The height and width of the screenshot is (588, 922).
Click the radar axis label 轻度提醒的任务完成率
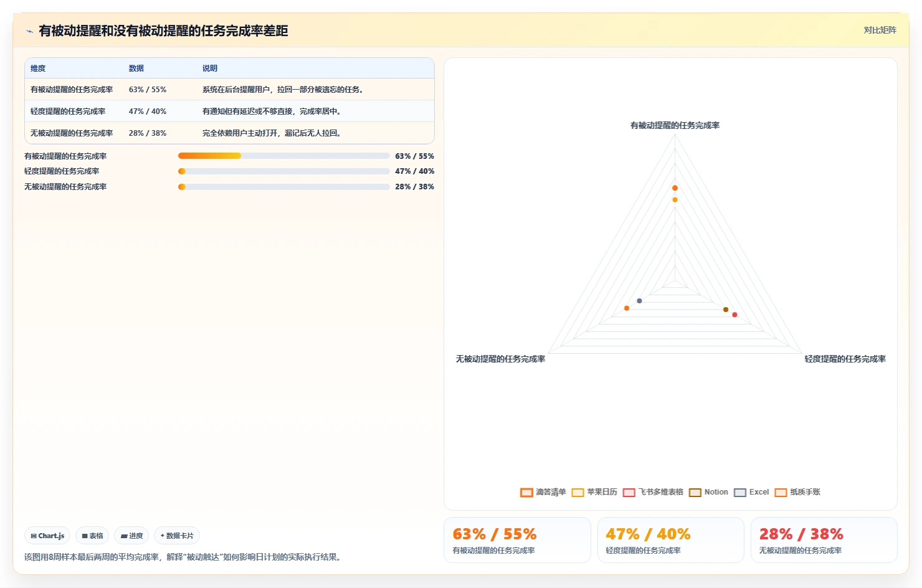click(x=845, y=359)
